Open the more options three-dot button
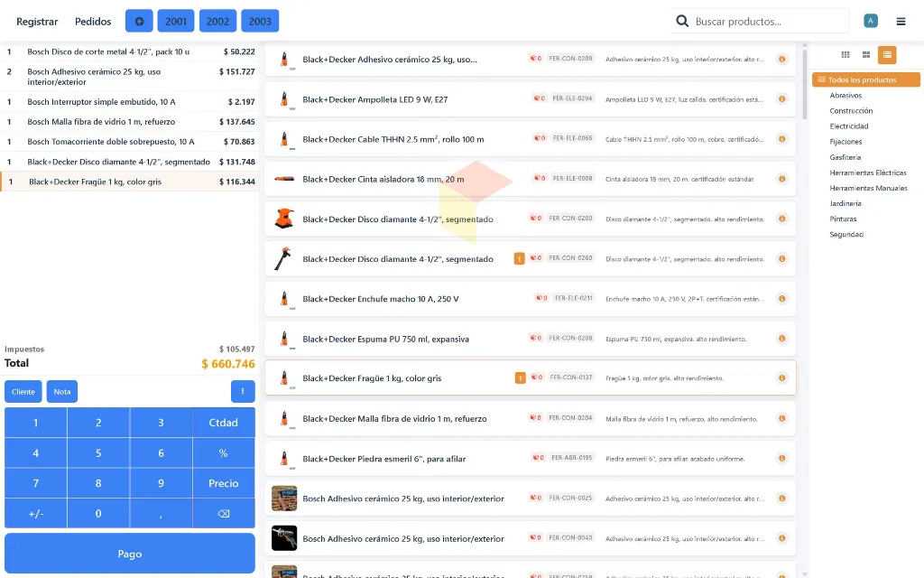924x578 pixels. point(243,391)
